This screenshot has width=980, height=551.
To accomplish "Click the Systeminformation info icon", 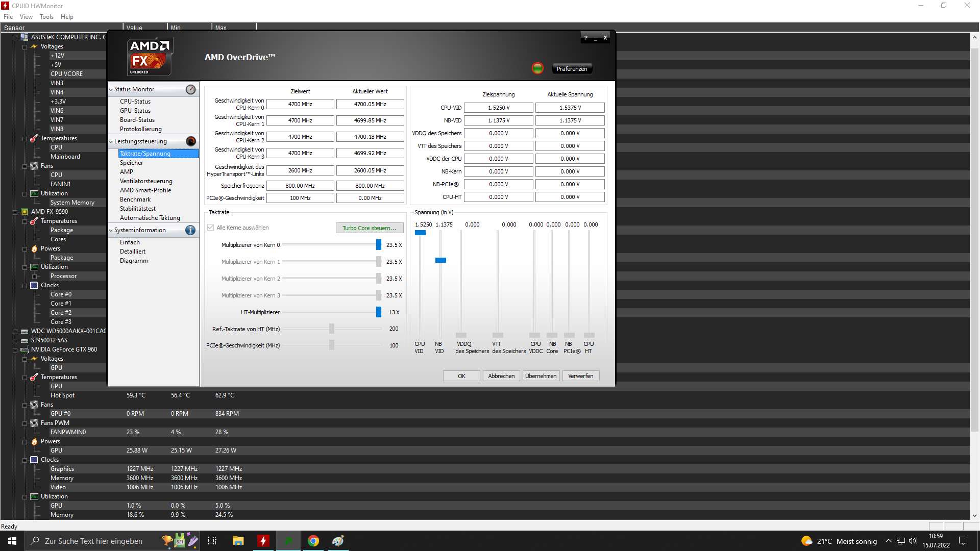I will pyautogui.click(x=190, y=230).
